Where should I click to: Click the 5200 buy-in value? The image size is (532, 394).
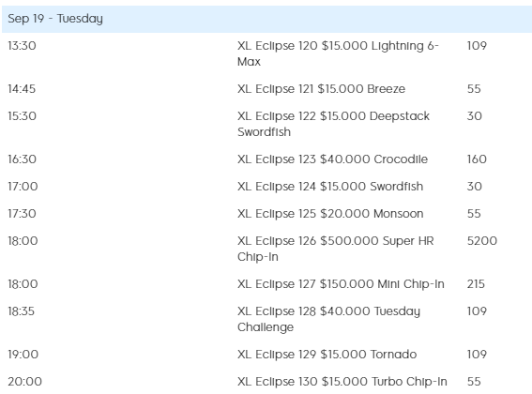482,241
